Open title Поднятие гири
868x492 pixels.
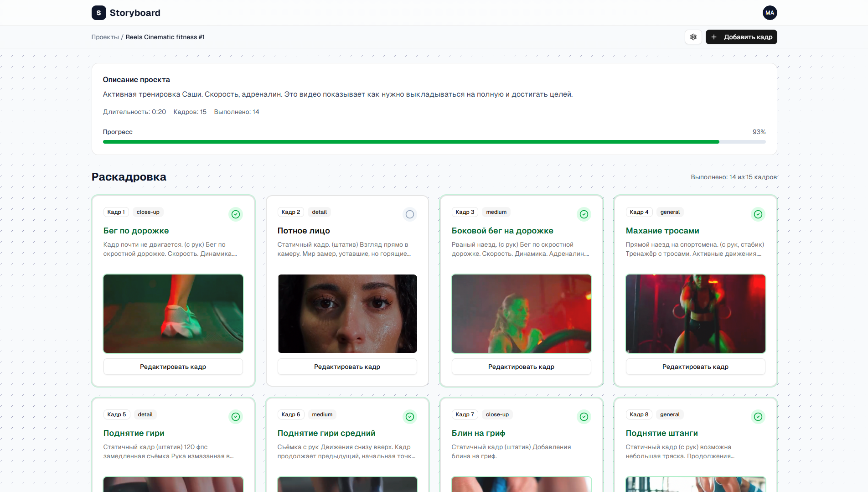tap(134, 433)
